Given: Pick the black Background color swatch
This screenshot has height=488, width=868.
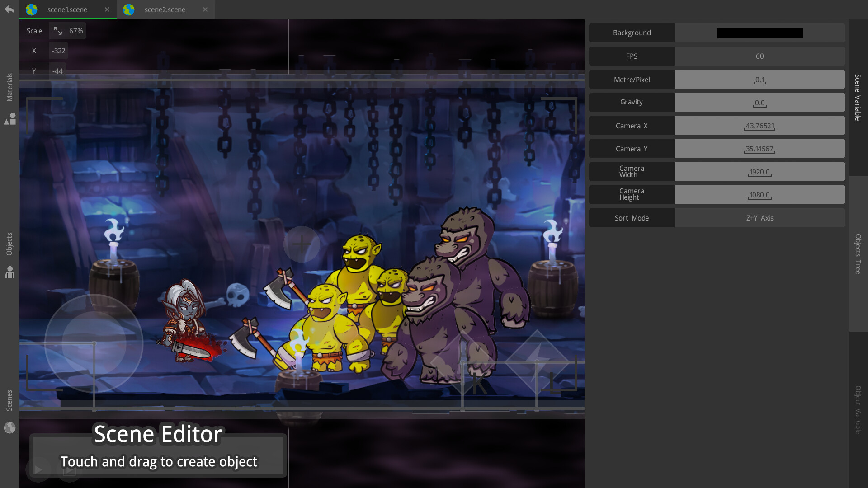Looking at the screenshot, I should coord(759,33).
